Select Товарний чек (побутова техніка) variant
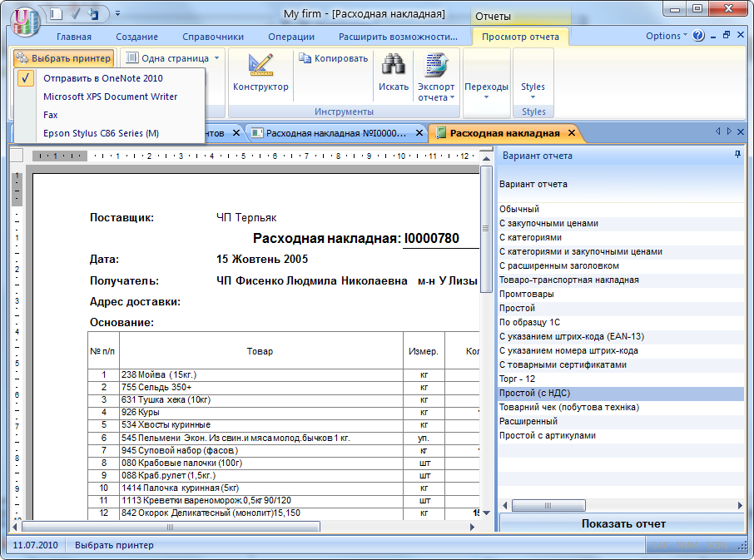 tap(620, 407)
